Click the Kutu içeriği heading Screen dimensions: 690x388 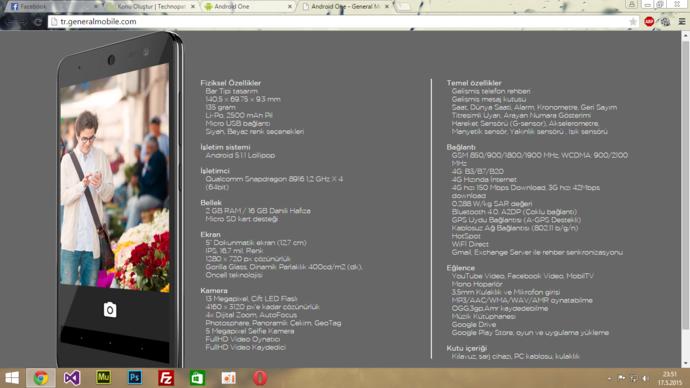(x=466, y=348)
